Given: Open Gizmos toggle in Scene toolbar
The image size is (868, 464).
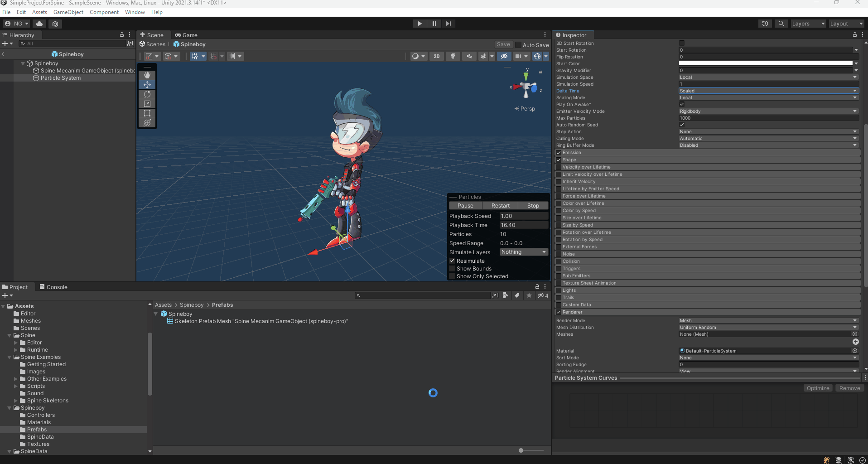Looking at the screenshot, I should pos(537,56).
